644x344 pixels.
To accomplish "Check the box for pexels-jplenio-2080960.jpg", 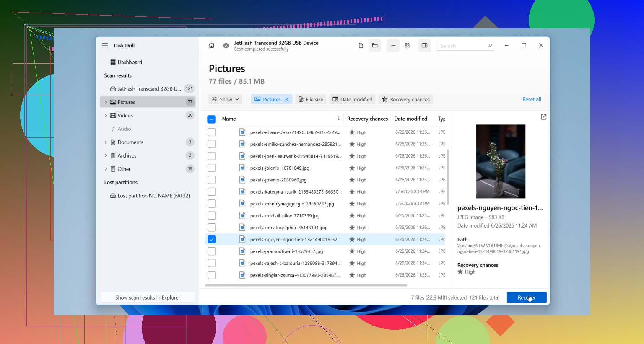I will (x=211, y=180).
